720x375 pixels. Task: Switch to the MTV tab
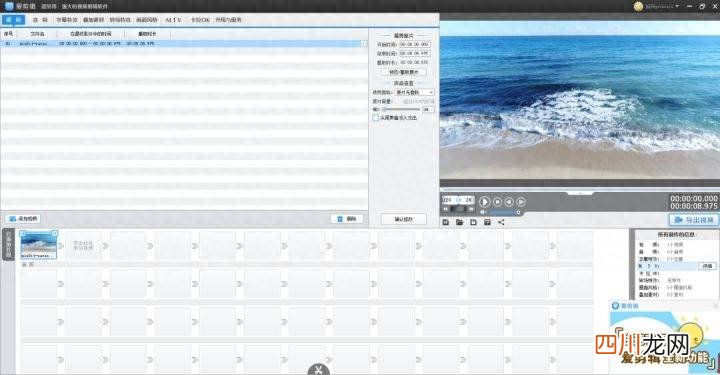[174, 20]
